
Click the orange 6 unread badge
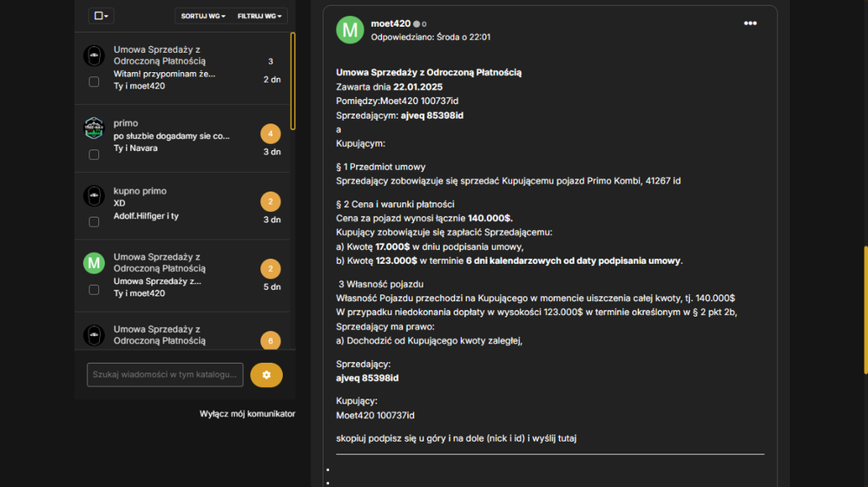pyautogui.click(x=271, y=340)
